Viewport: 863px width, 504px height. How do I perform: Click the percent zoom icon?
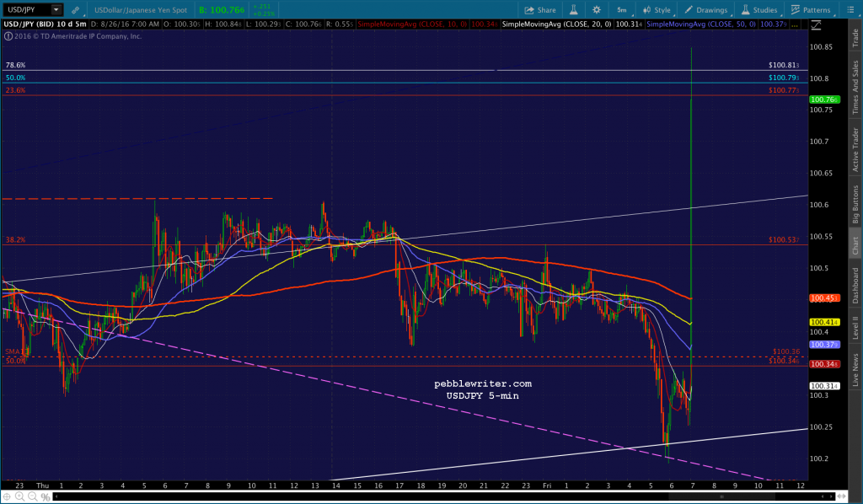(46, 497)
